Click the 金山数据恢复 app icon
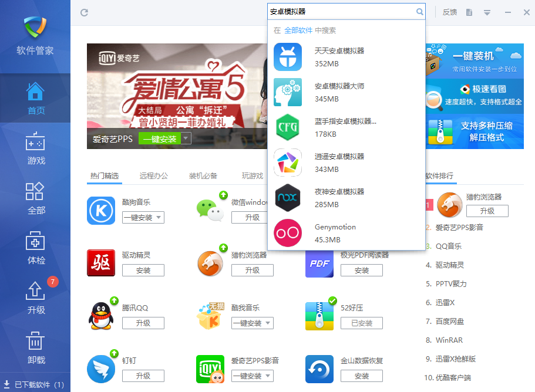 coord(319,369)
